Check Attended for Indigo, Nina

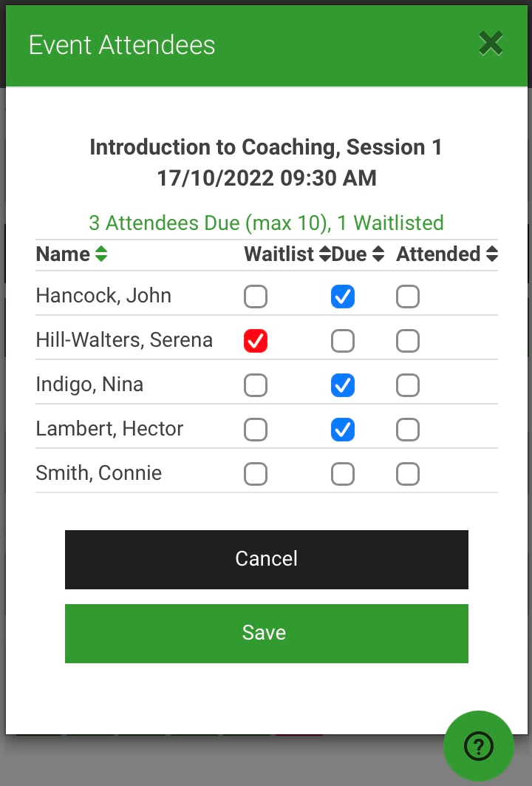pyautogui.click(x=408, y=385)
